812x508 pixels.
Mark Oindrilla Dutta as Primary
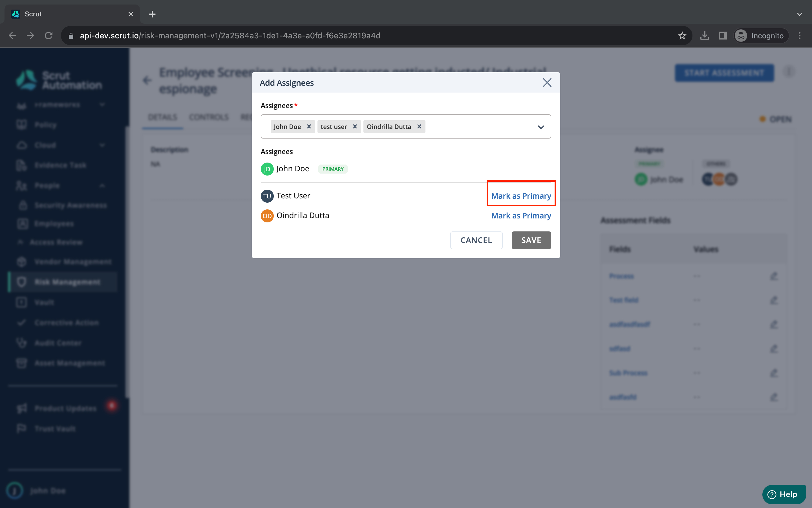point(521,215)
